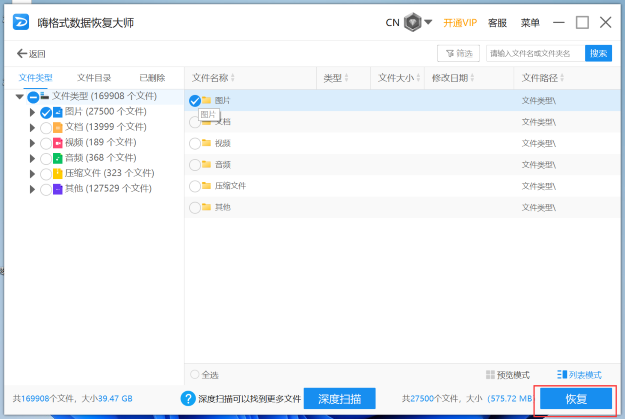
Task: Click the 筛选 filter button
Action: coord(458,53)
